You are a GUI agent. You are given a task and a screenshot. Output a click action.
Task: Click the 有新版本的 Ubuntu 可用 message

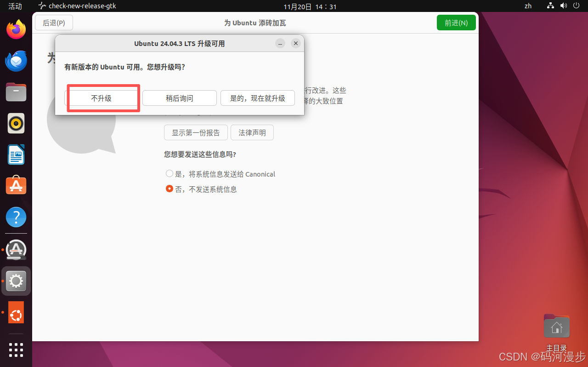pyautogui.click(x=124, y=67)
